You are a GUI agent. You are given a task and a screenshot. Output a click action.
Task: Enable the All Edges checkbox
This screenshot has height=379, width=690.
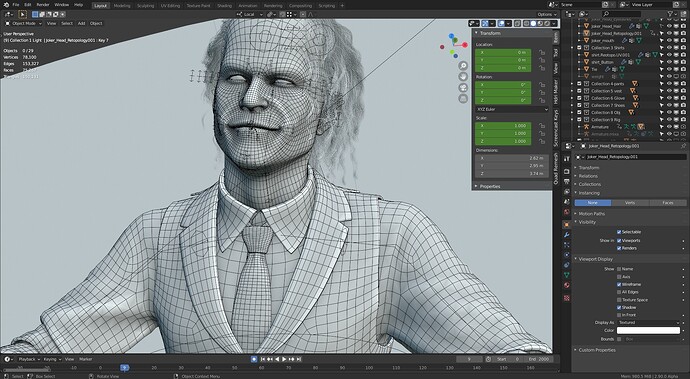click(619, 292)
